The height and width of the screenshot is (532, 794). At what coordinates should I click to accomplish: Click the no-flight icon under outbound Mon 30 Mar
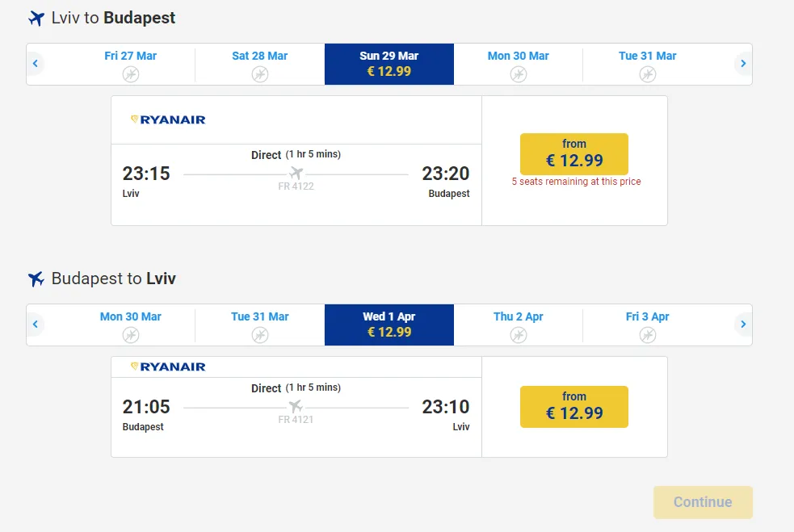(x=519, y=74)
